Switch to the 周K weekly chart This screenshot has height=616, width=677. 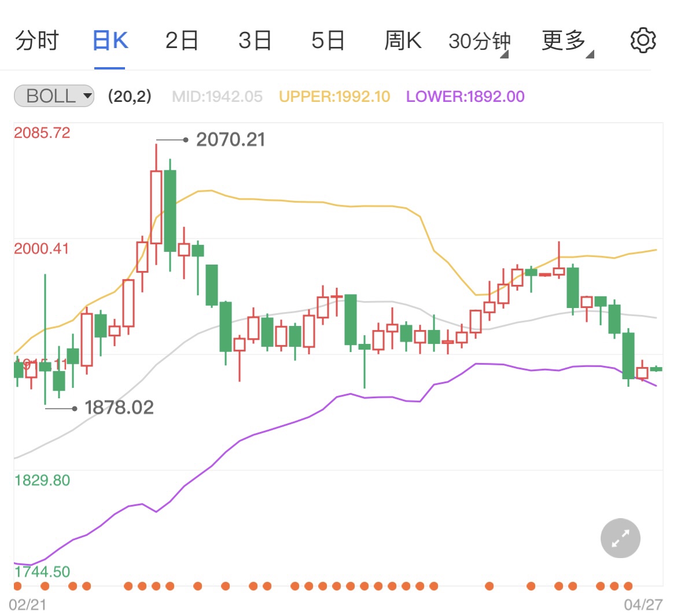click(x=402, y=40)
